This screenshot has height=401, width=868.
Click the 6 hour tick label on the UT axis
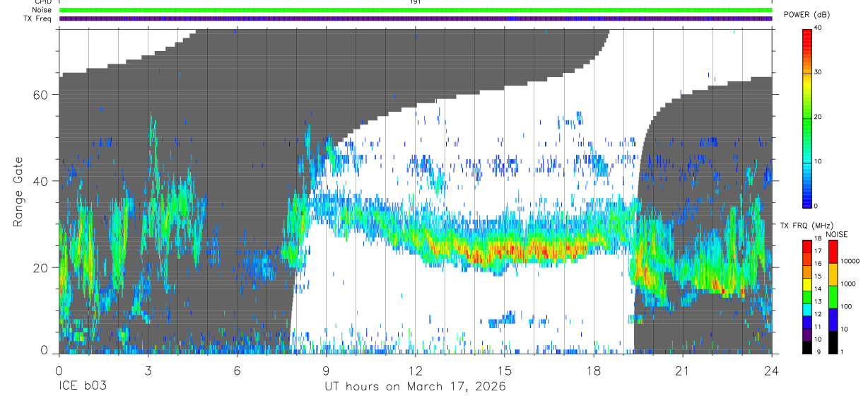[237, 371]
